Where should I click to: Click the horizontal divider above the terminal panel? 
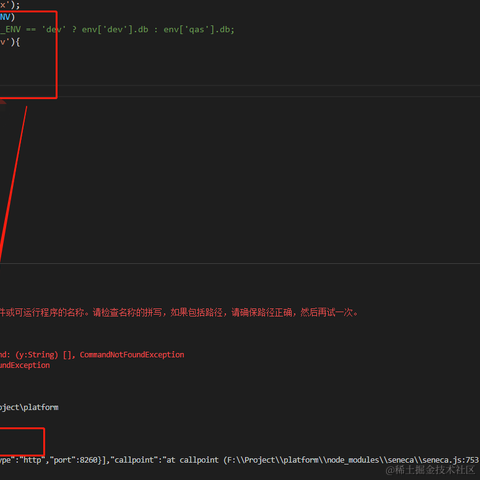[240, 263]
